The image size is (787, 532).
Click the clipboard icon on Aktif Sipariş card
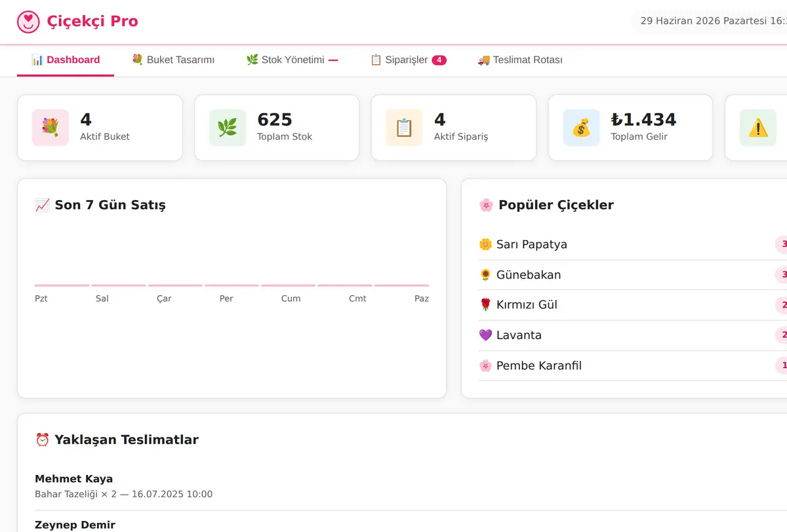[404, 127]
